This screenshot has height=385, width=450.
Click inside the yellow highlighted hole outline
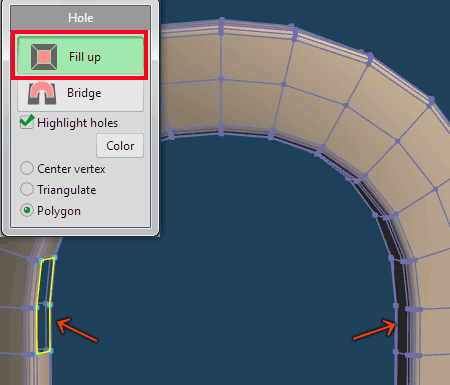(x=45, y=305)
